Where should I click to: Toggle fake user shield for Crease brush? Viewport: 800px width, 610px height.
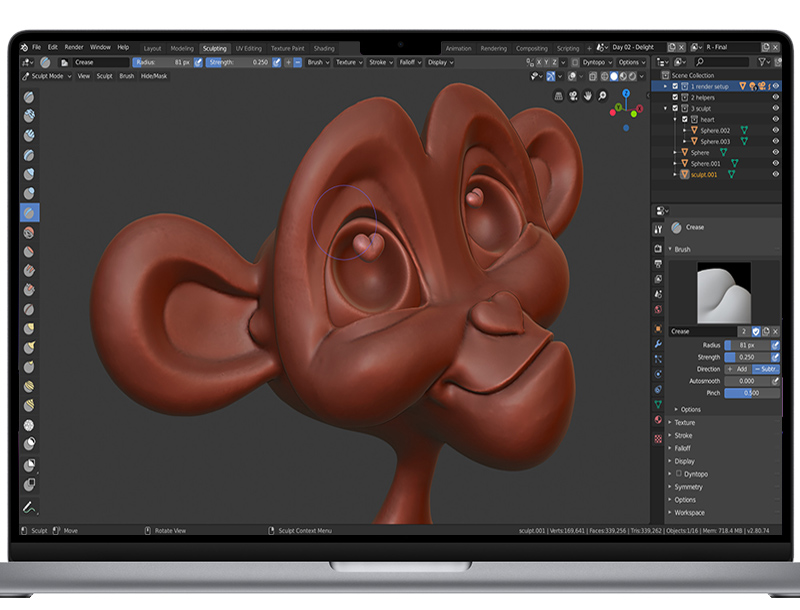coord(756,332)
